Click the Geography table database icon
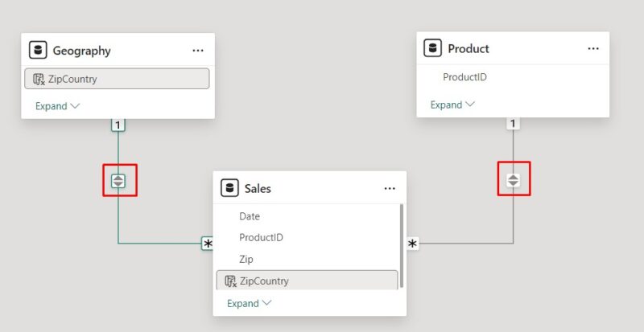The image size is (644, 332). pyautogui.click(x=38, y=50)
